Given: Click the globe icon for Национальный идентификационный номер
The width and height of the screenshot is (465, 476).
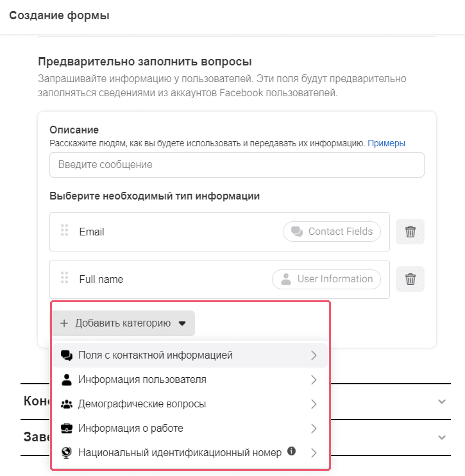Looking at the screenshot, I should point(67,452).
